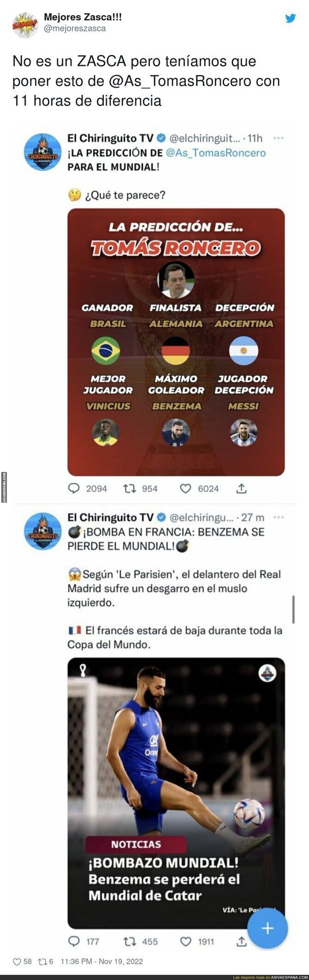
Task: Open replies on the Roncero prediction tweet
Action: 74,488
